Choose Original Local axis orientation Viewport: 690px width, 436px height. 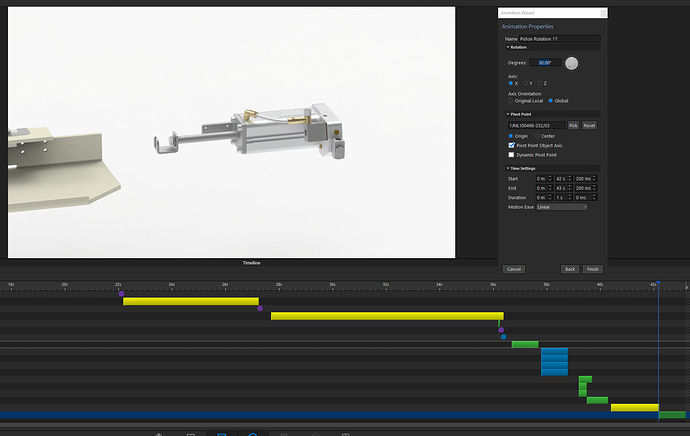pos(511,101)
